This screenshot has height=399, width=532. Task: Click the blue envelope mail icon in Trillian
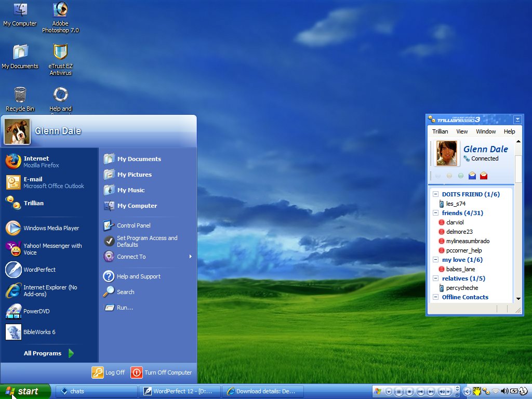[x=472, y=176]
